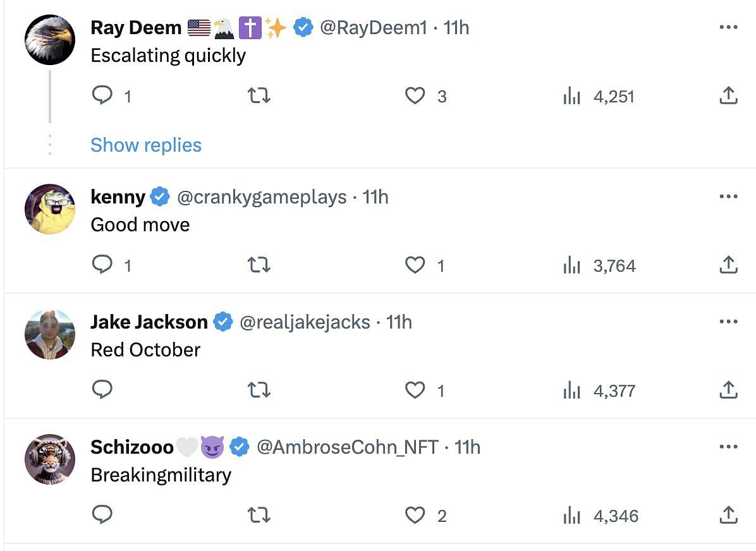Retweet Jake Jackson's "Red October" tweet

[x=259, y=391]
